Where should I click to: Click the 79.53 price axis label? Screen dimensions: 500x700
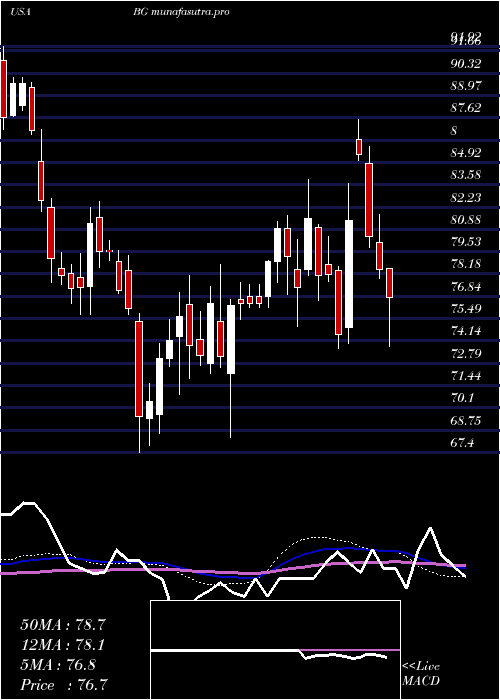[466, 242]
